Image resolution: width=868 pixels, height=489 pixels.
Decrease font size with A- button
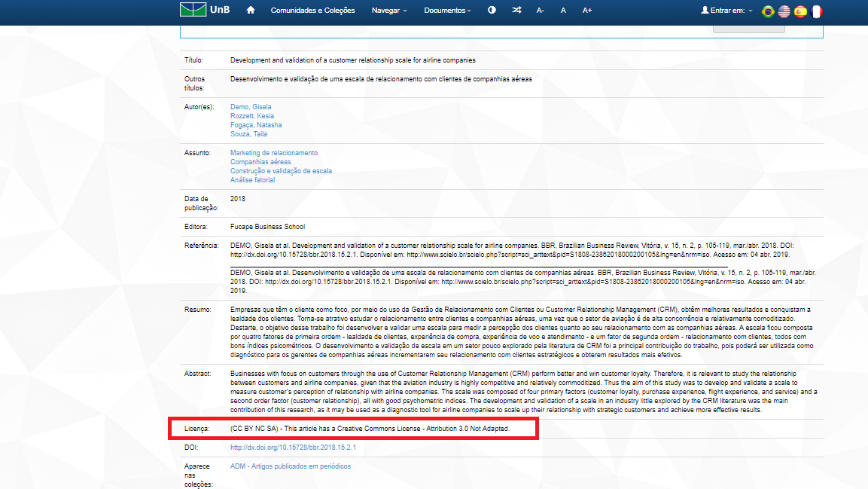540,11
